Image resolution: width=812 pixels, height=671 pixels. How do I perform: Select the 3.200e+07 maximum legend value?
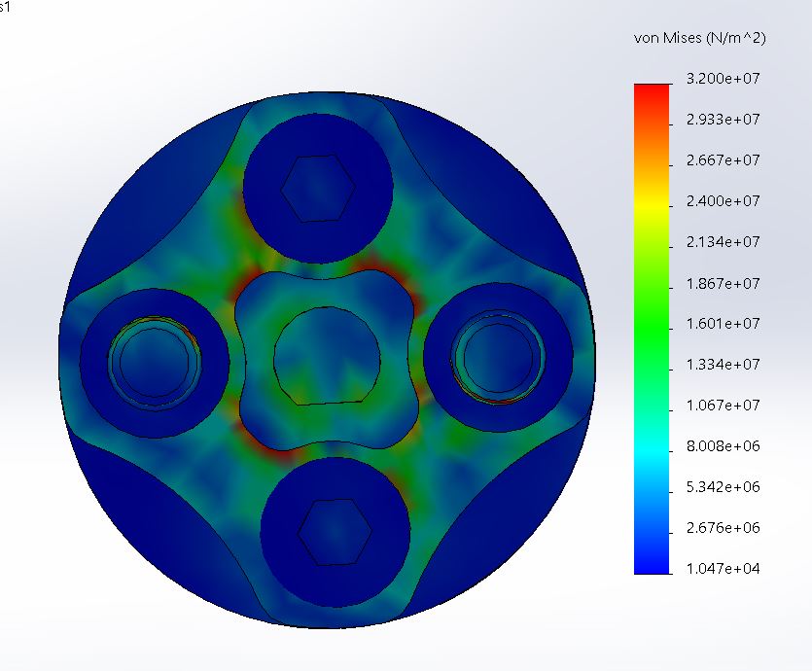click(x=723, y=79)
